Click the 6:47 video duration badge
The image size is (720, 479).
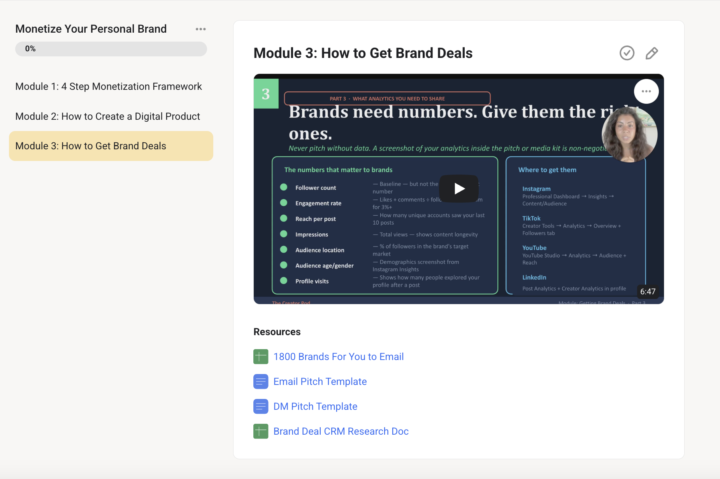(x=647, y=292)
